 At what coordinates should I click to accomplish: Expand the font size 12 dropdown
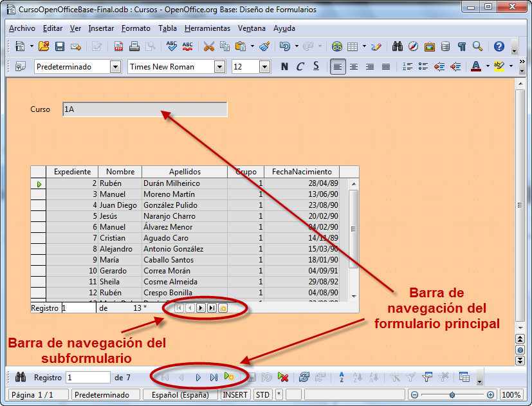pos(264,66)
